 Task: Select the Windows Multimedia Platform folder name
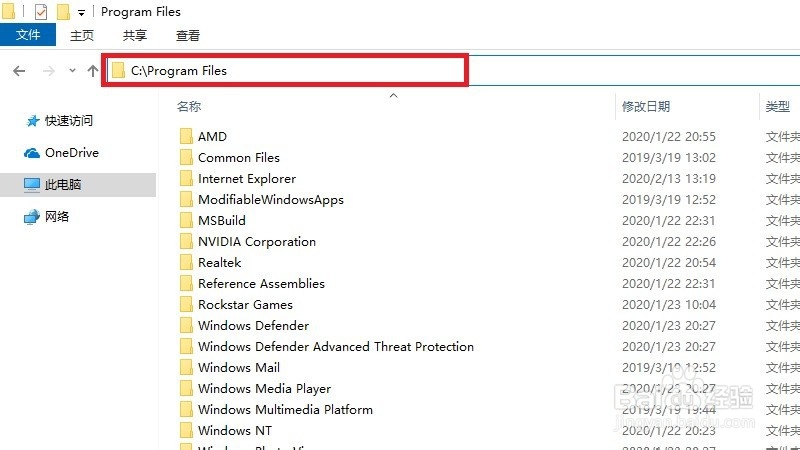point(285,410)
